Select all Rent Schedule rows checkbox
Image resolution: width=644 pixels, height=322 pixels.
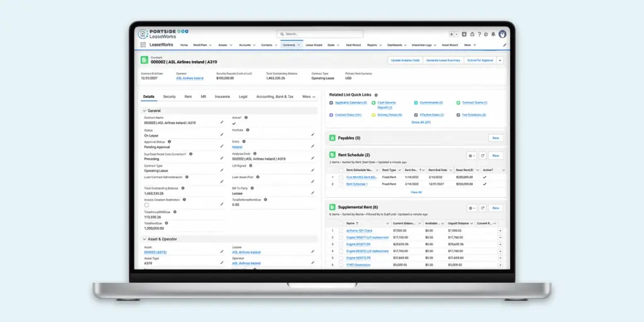(341, 170)
